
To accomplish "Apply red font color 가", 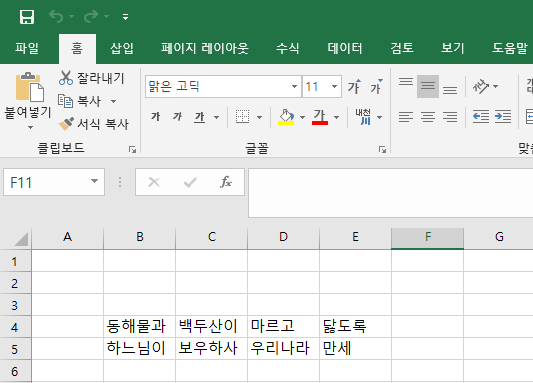I will 320,117.
